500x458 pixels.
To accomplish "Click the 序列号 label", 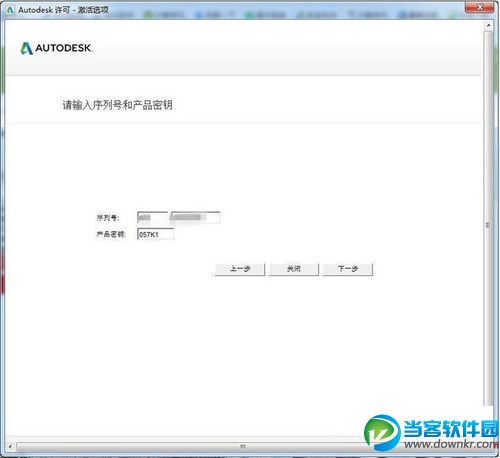I will [108, 218].
